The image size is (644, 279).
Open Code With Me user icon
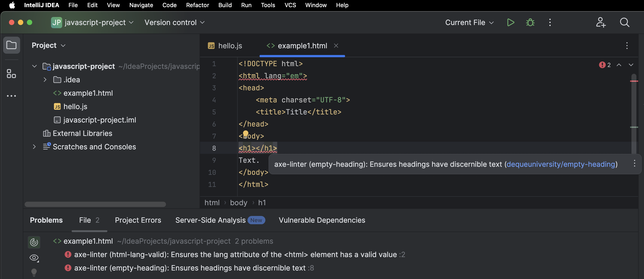tap(601, 23)
